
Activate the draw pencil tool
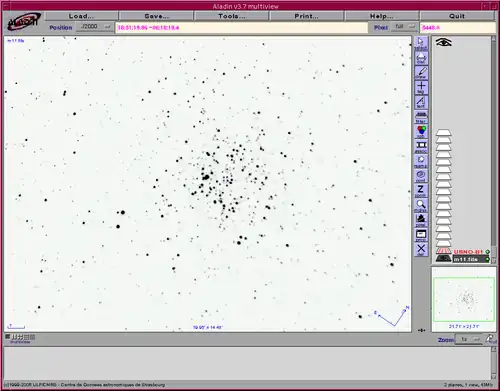(421, 72)
